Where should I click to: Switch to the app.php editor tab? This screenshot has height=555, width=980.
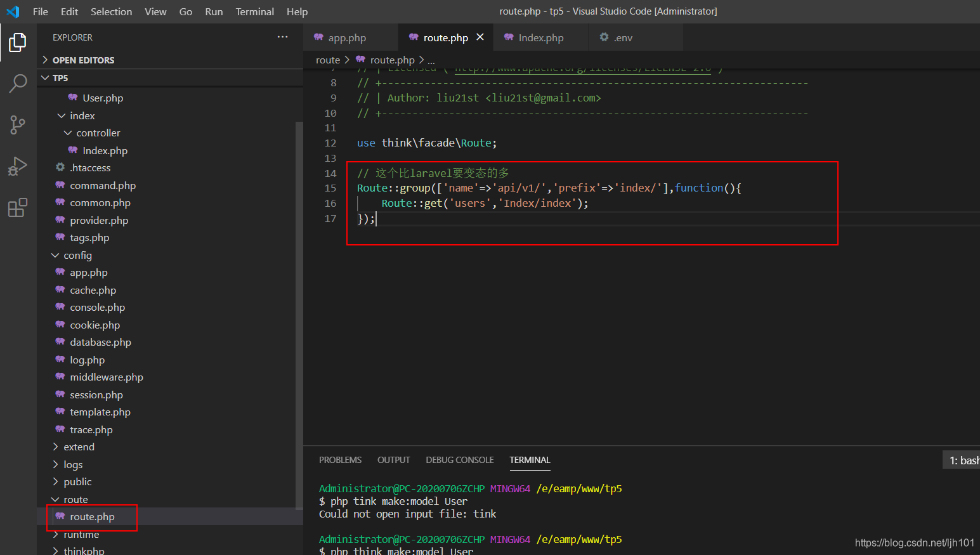[x=351, y=37]
